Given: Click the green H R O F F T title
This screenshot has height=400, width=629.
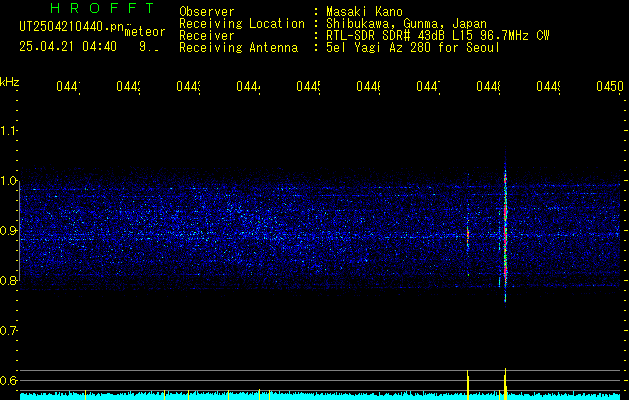Looking at the screenshot, I should 102,8.
